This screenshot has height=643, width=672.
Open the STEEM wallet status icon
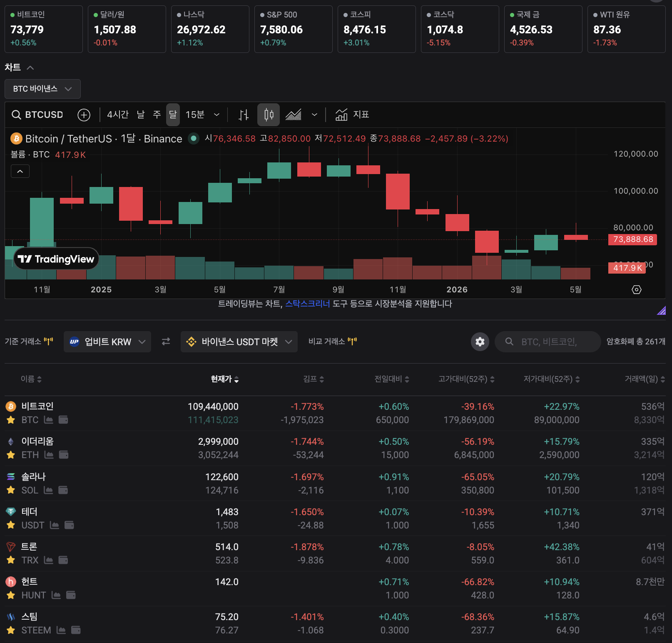click(x=76, y=630)
